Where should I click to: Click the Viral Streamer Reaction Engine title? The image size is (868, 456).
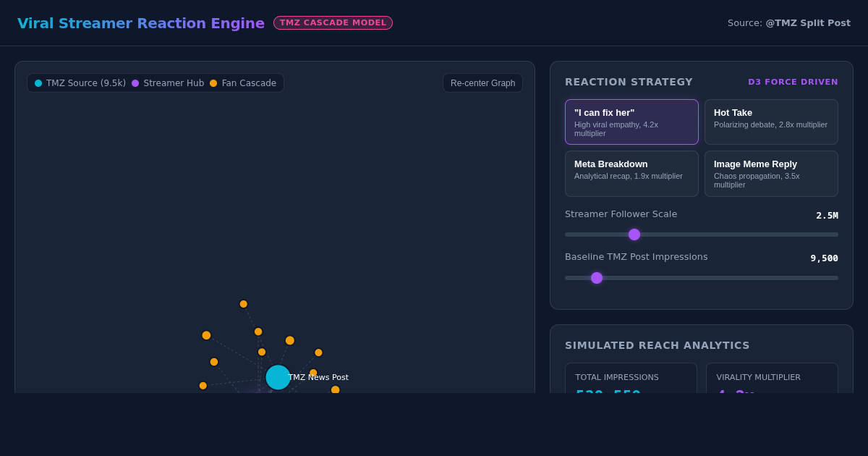point(141,23)
